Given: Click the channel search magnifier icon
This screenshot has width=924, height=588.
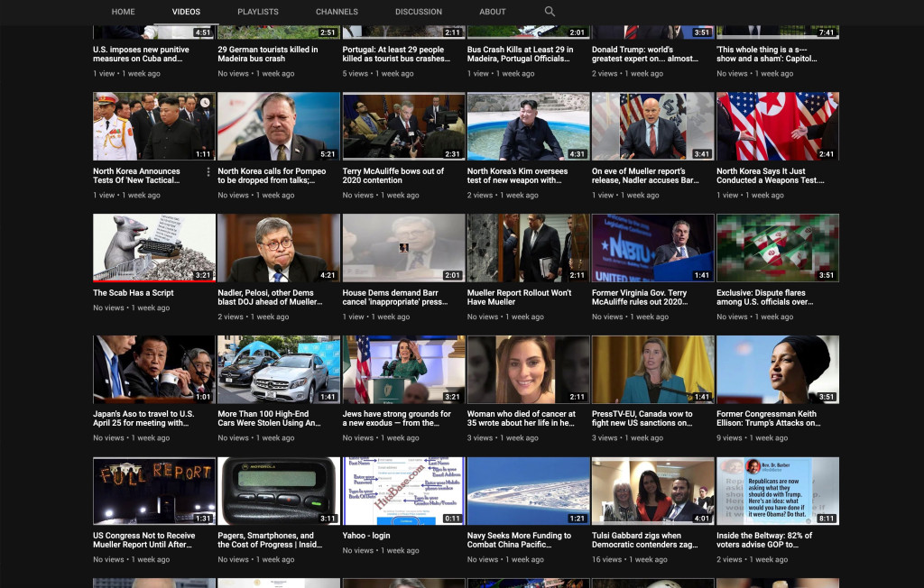Looking at the screenshot, I should 550,11.
